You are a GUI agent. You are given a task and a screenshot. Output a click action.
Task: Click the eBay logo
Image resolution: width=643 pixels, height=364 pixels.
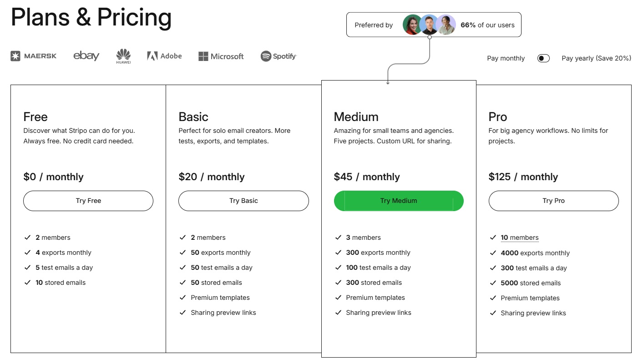86,56
